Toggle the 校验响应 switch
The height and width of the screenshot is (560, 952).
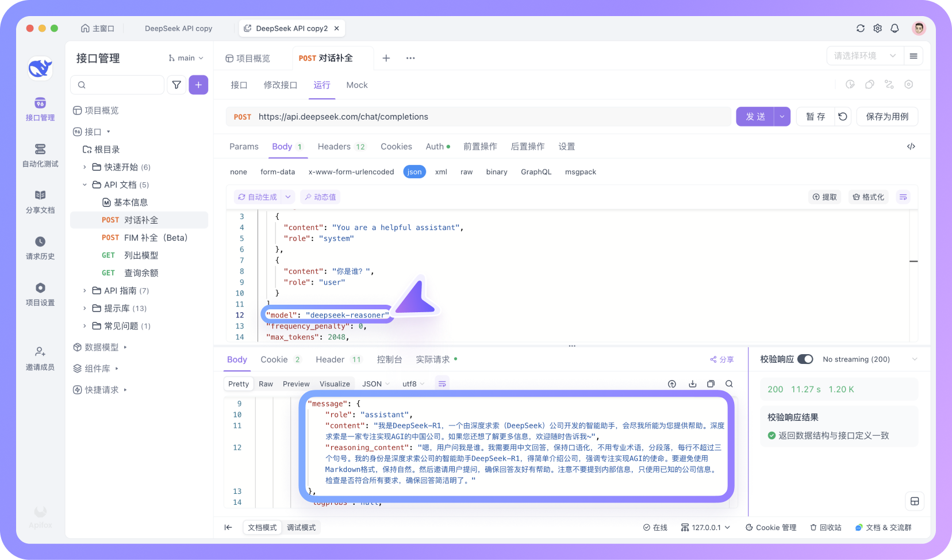pyautogui.click(x=805, y=359)
